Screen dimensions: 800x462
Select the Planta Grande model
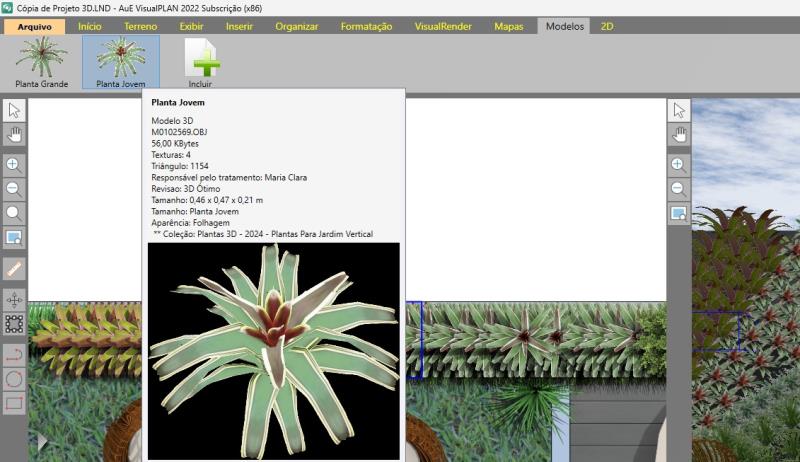click(x=41, y=62)
